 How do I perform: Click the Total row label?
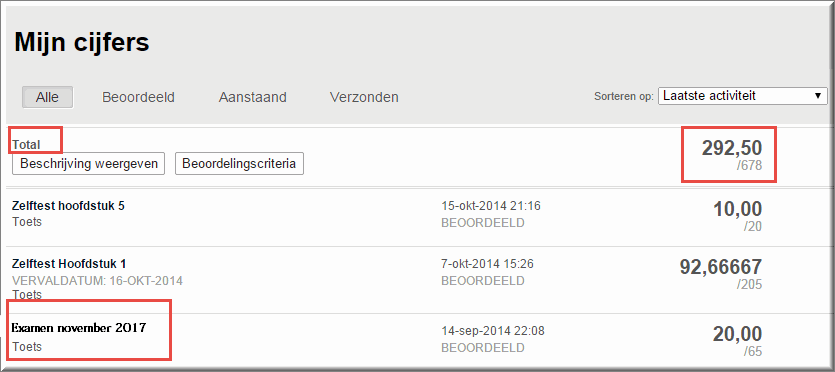pyautogui.click(x=27, y=144)
